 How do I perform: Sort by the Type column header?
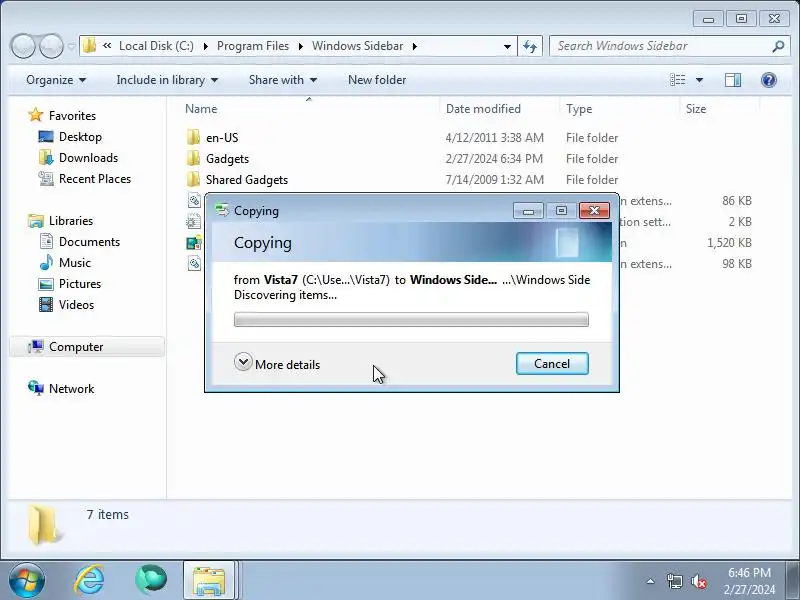(619, 109)
